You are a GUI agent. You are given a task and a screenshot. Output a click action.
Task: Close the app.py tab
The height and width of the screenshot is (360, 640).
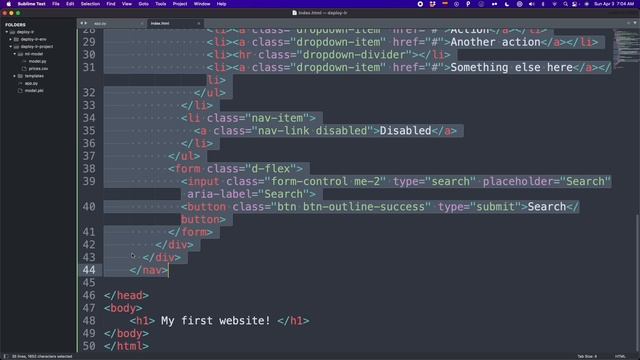[x=142, y=24]
